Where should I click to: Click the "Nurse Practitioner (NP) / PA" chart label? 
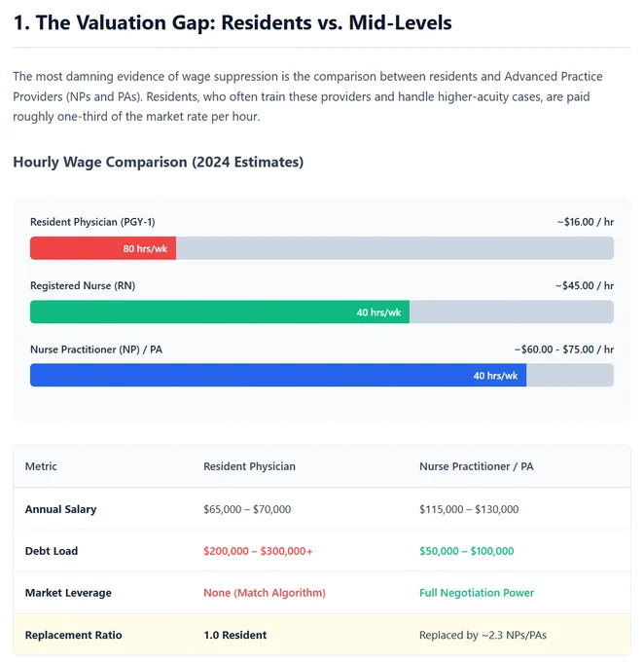pyautogui.click(x=96, y=349)
